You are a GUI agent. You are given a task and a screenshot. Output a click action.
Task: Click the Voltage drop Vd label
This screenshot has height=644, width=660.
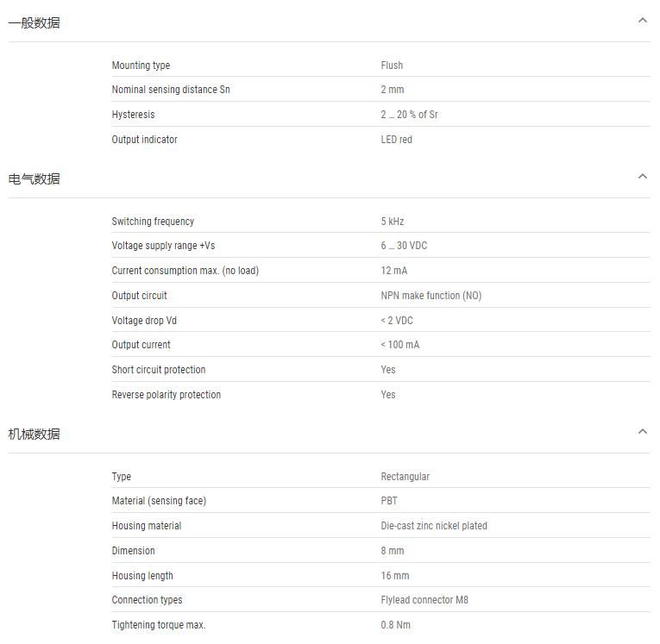(x=144, y=321)
